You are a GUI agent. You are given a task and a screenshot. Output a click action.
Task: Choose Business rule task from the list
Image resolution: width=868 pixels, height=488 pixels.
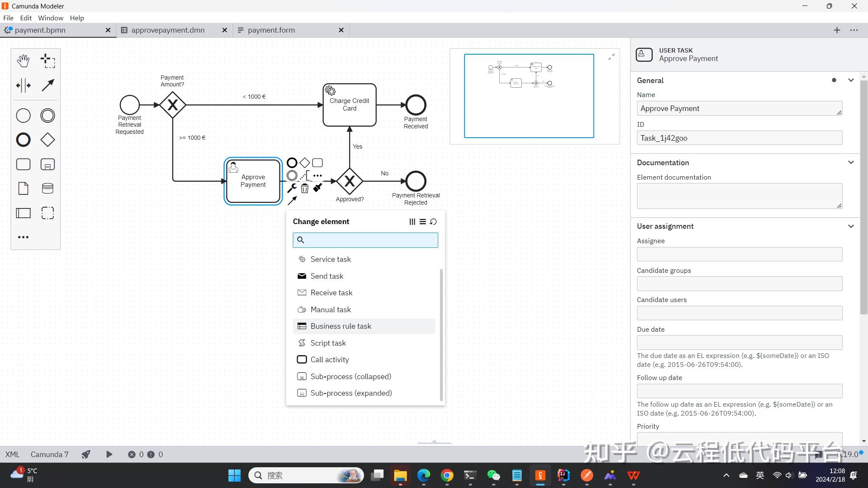pyautogui.click(x=340, y=326)
